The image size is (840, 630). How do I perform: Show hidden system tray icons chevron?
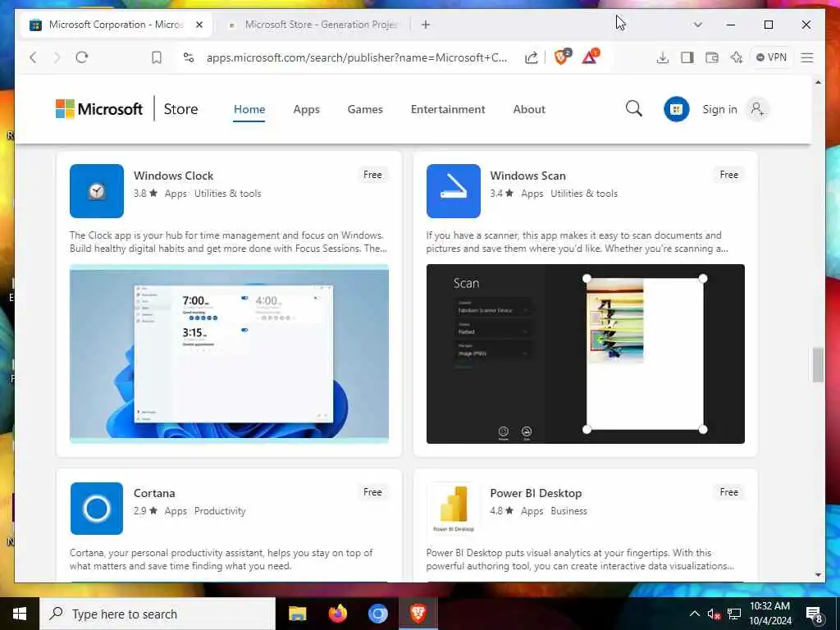tap(694, 614)
